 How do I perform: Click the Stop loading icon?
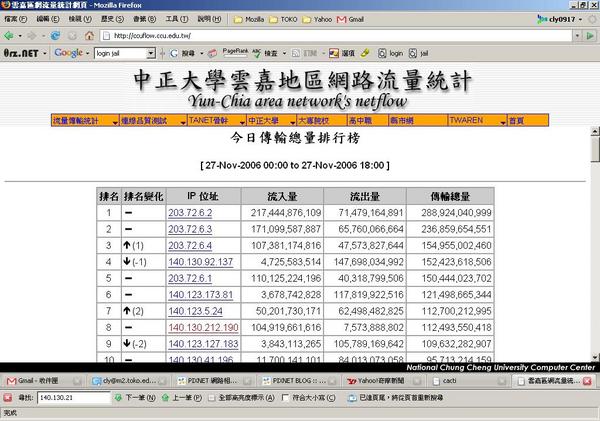click(x=72, y=36)
